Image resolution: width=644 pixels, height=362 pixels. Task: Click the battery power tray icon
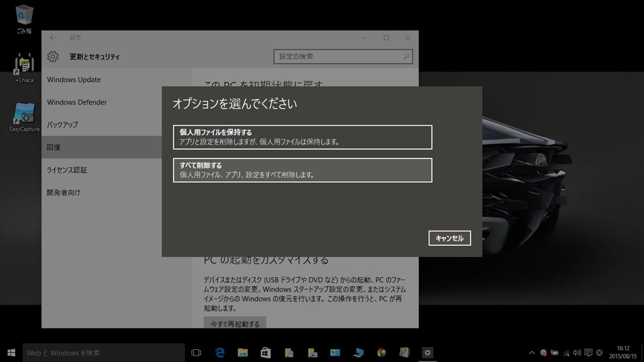(x=555, y=353)
